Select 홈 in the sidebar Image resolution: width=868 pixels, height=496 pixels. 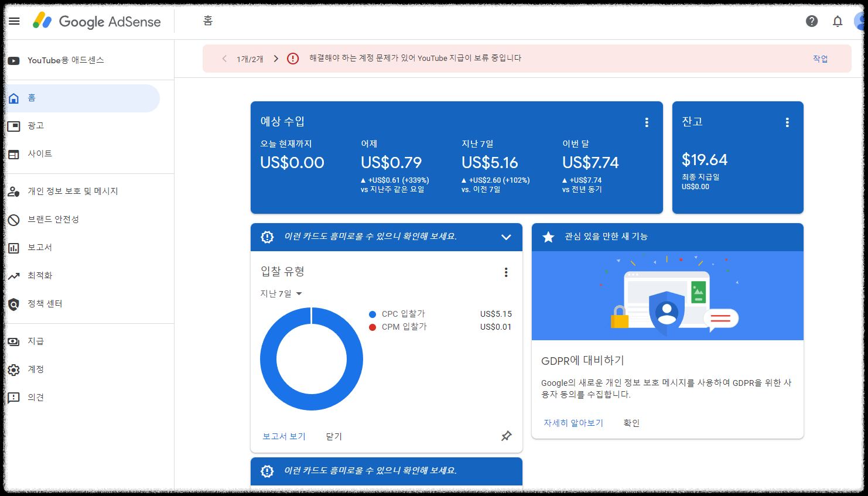(x=82, y=98)
